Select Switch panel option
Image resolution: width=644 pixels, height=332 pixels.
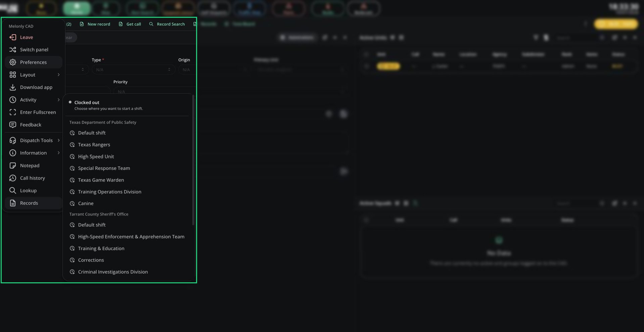pos(34,50)
